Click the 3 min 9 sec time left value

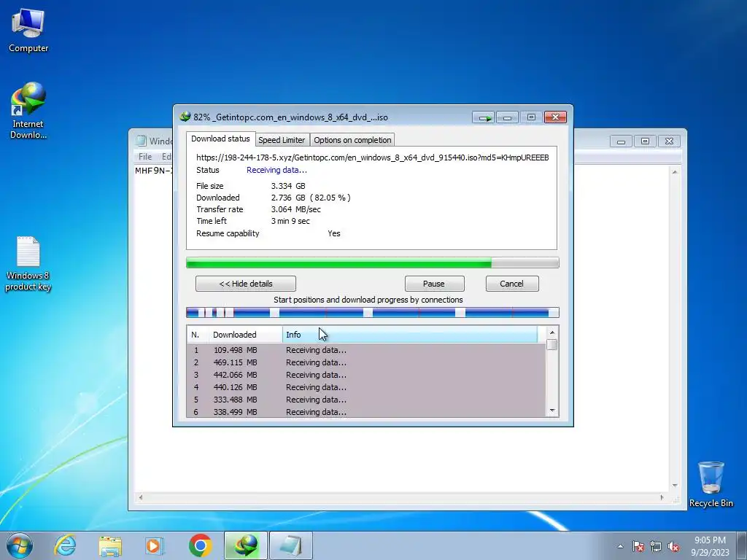[x=290, y=221]
